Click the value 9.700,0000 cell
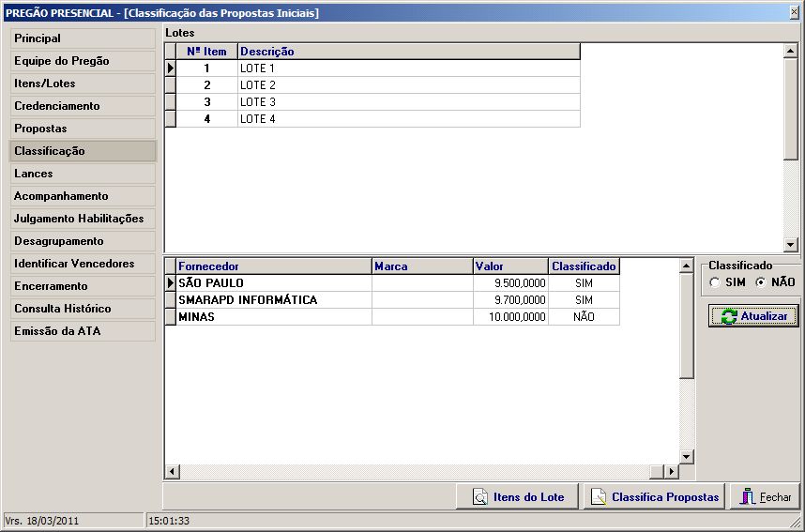805x532 pixels. click(510, 300)
